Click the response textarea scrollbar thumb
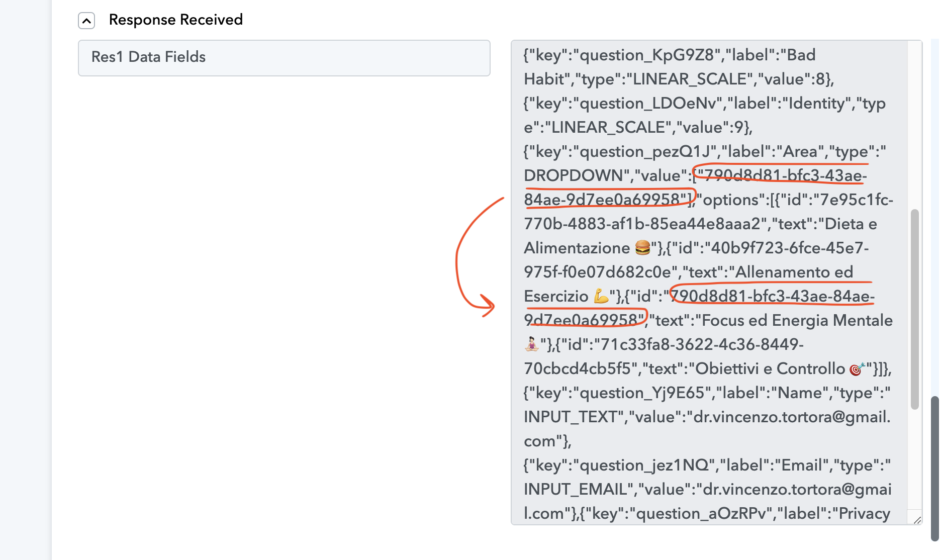941x560 pixels. tap(914, 309)
